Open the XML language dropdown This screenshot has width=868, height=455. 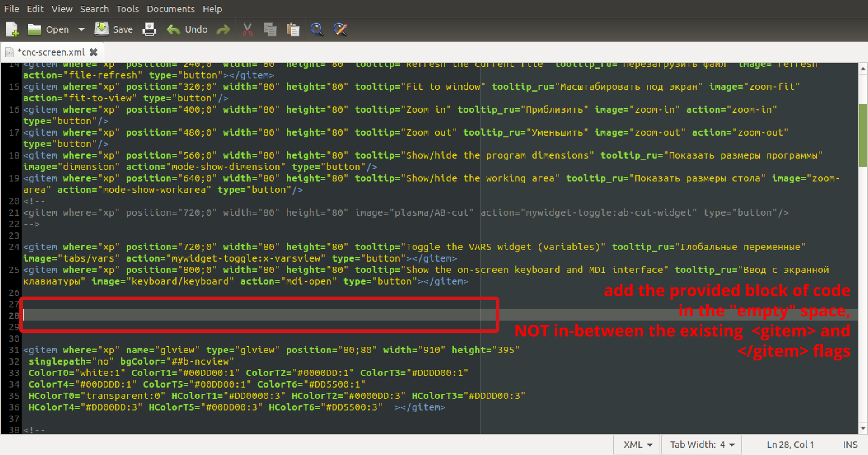coord(637,444)
